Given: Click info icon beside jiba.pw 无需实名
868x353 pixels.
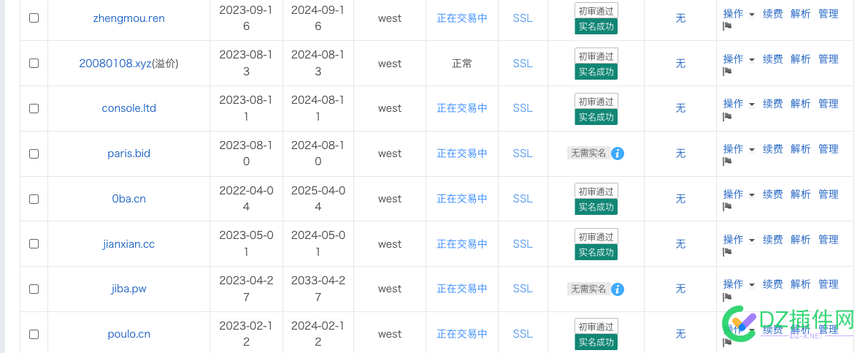Looking at the screenshot, I should click(x=618, y=289).
